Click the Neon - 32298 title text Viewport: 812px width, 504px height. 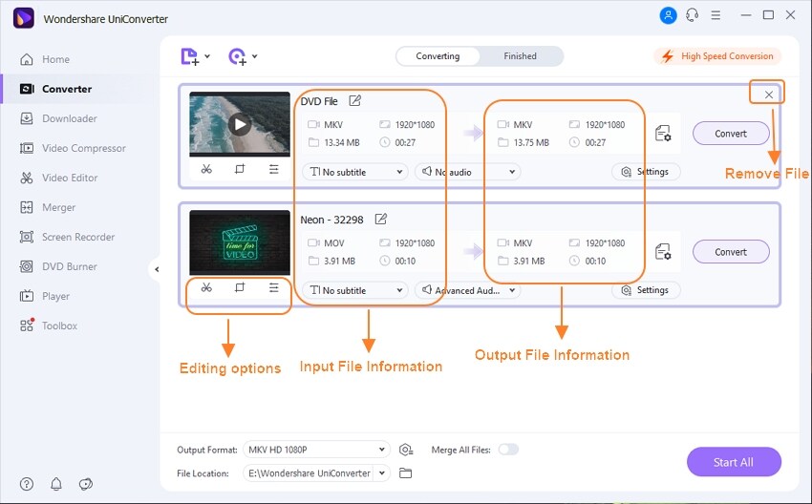[331, 220]
